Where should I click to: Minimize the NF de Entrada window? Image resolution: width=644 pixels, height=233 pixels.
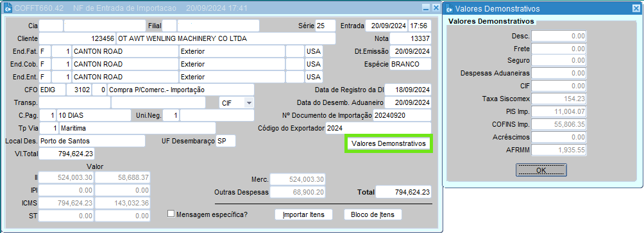426,8
